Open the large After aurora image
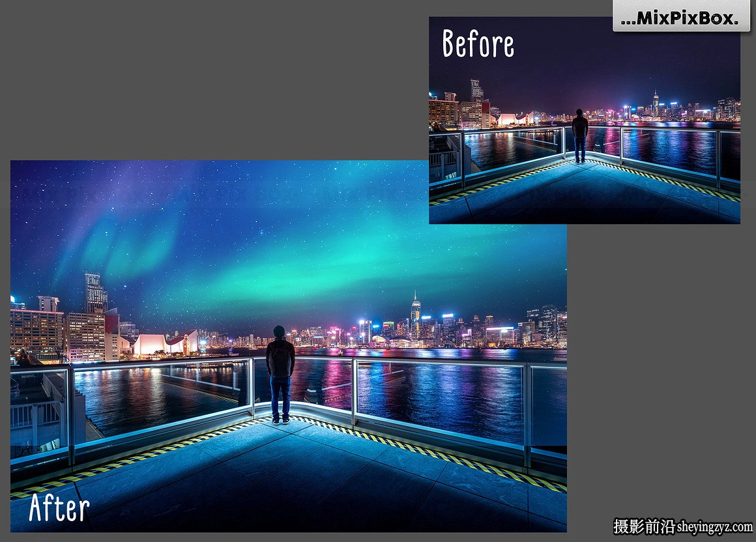The width and height of the screenshot is (756, 542). pos(288,346)
